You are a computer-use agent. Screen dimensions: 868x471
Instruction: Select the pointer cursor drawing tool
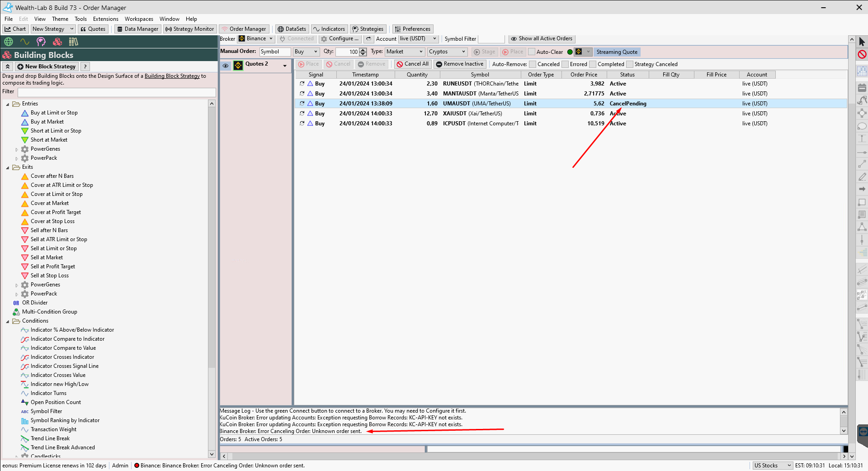[862, 42]
